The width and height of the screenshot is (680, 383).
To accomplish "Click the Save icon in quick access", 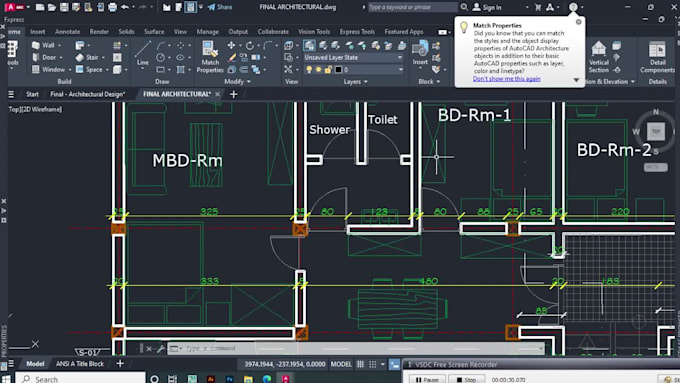I will (x=64, y=7).
